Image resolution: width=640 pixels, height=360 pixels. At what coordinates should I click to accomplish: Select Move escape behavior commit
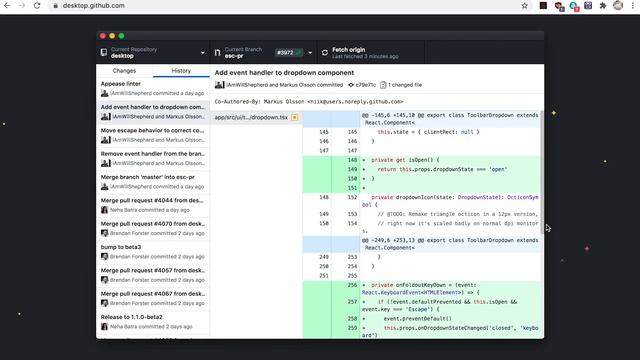coord(153,135)
